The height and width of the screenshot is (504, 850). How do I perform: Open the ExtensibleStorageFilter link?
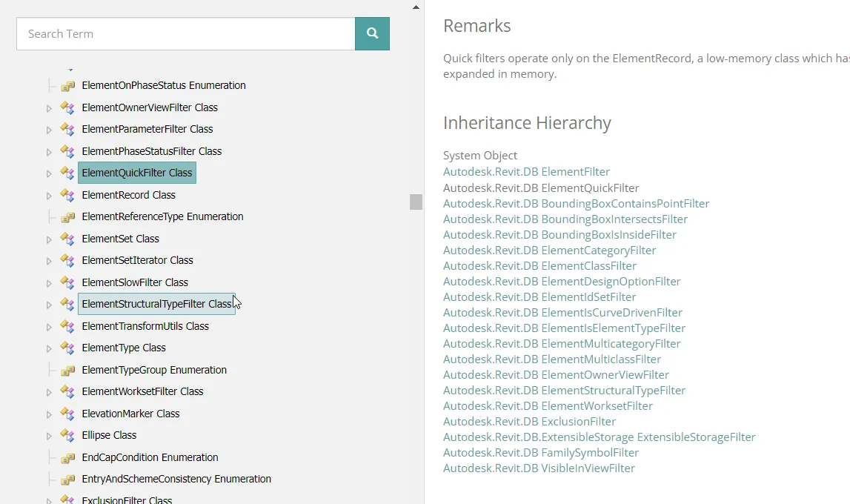click(x=599, y=437)
